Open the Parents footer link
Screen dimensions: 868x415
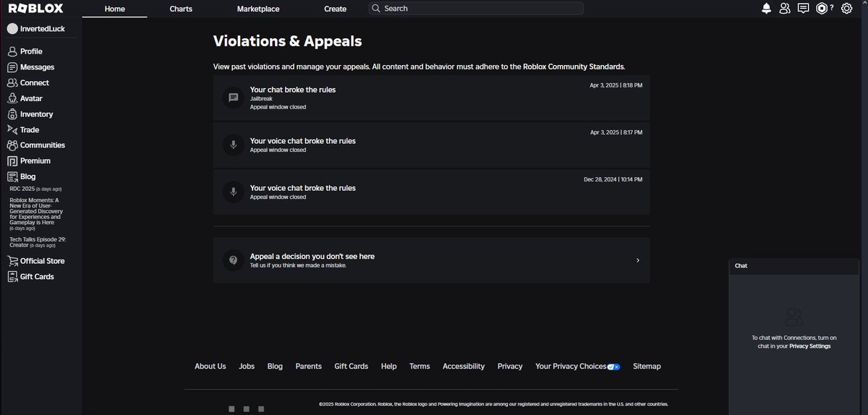coord(309,367)
